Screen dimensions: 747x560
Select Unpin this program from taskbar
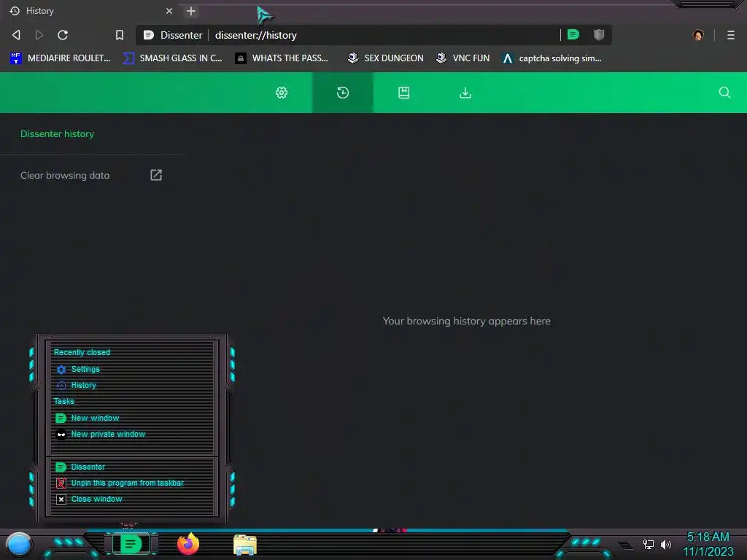[132, 483]
